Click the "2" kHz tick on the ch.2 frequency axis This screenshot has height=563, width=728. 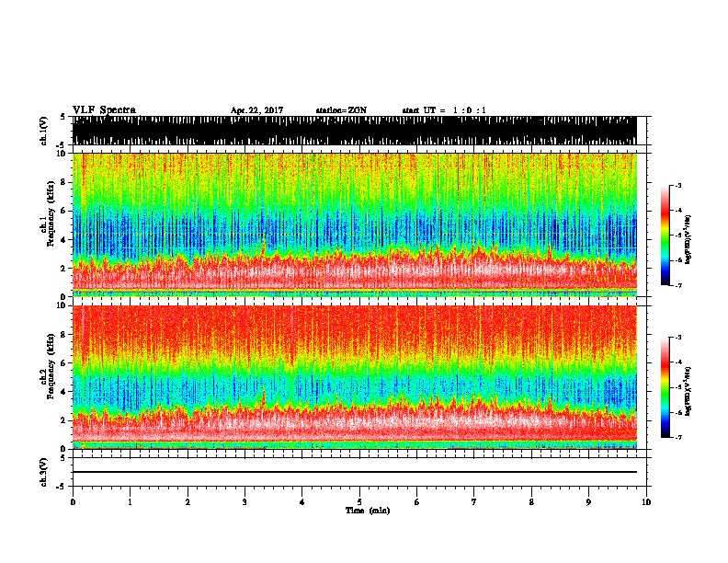64,420
